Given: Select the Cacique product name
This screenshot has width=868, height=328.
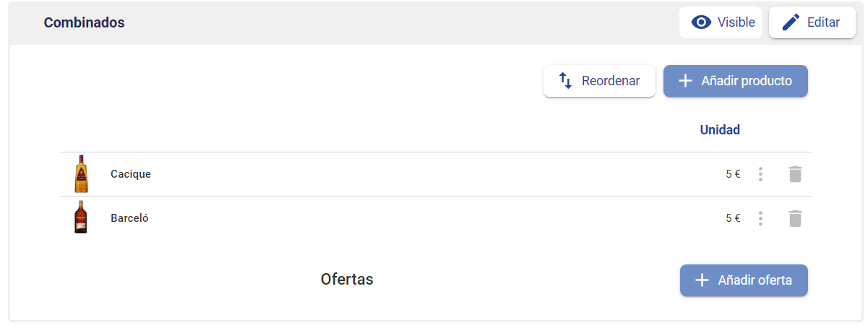Looking at the screenshot, I should click(131, 174).
